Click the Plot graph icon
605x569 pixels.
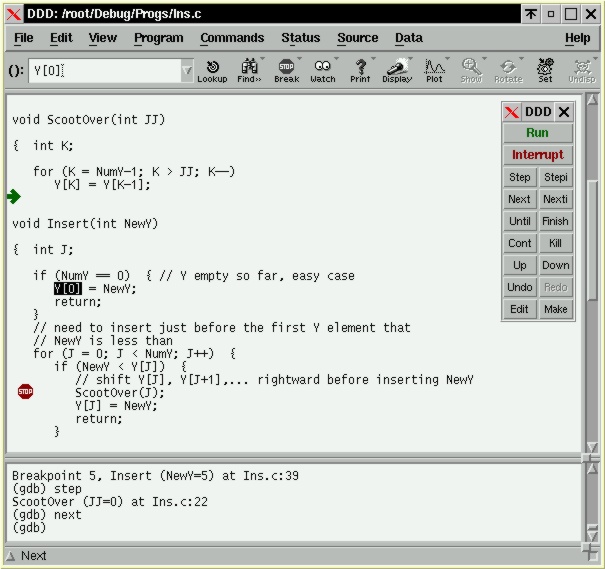coord(434,70)
